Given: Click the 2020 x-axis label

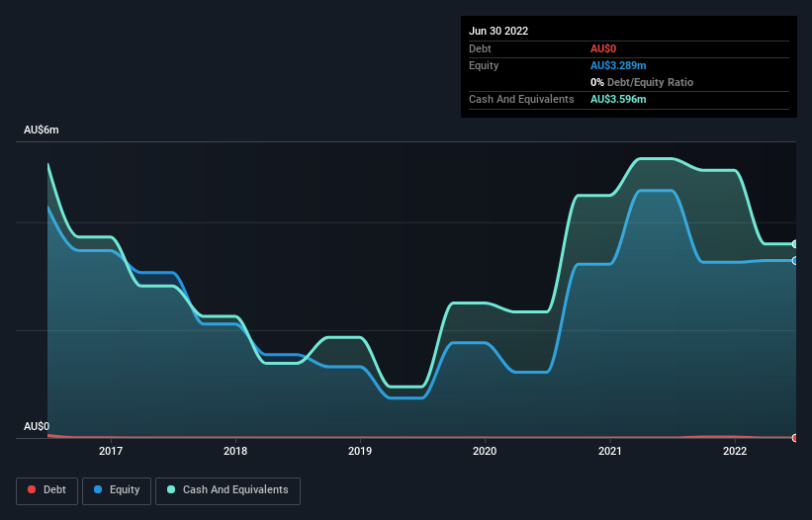Looking at the screenshot, I should (485, 451).
